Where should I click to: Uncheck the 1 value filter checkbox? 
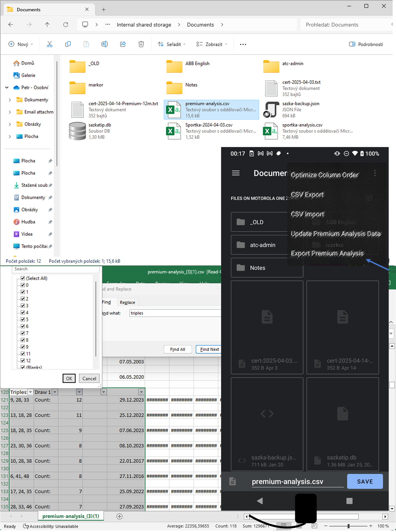(23, 292)
